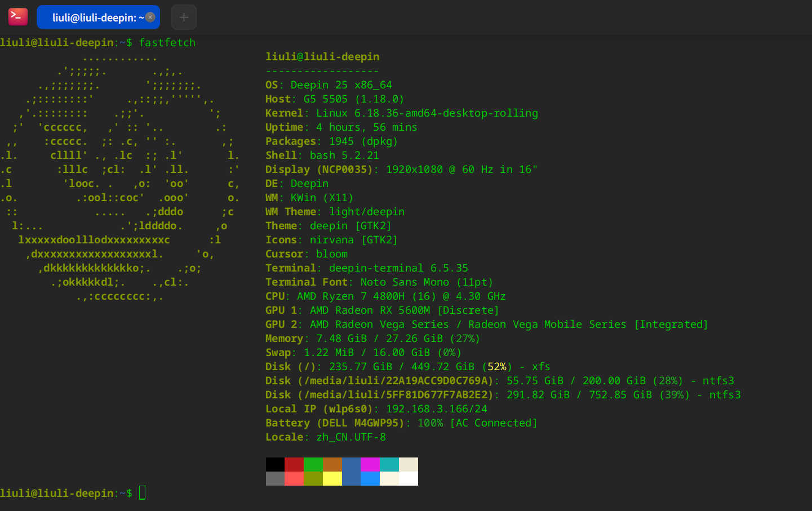Click the "CPU: AMD Ryzen 7 4800H" line
Viewport: 812px width, 511px height.
(386, 296)
